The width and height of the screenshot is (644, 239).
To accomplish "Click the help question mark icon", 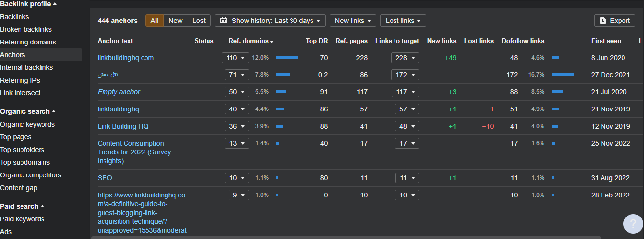I will point(633,224).
